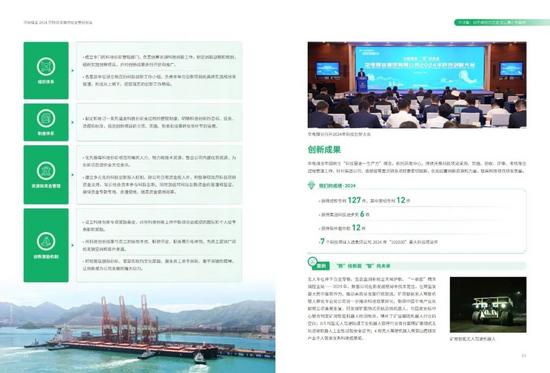Click the report title text in the left header

[58, 22]
